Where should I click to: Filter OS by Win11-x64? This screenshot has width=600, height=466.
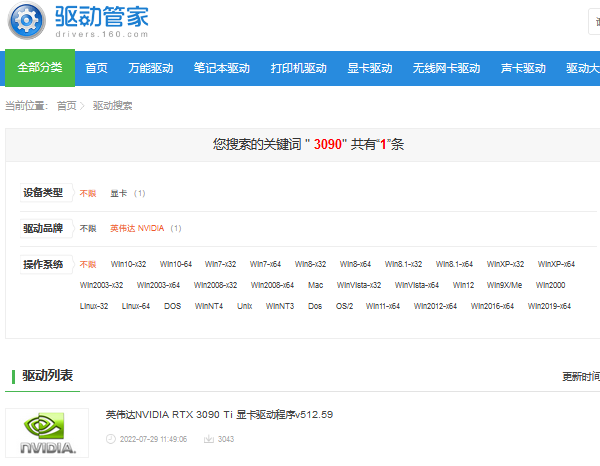[x=383, y=306]
